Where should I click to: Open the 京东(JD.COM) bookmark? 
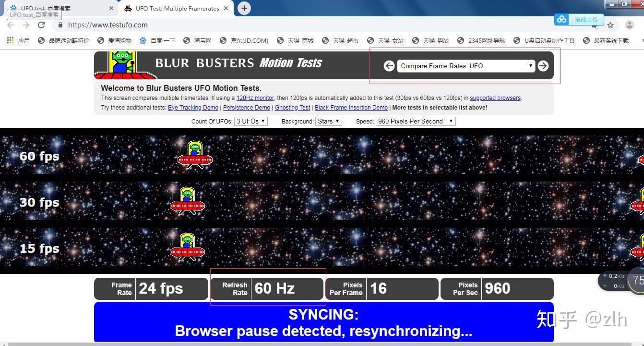click(x=244, y=40)
